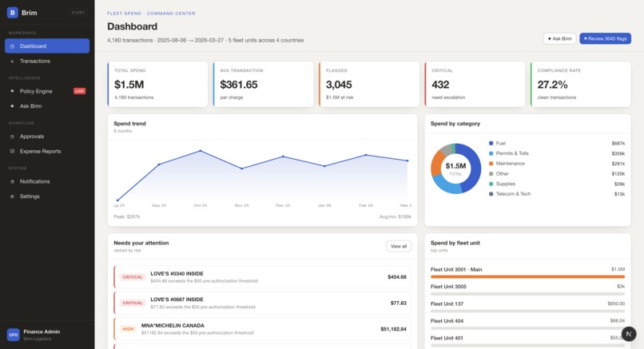
Task: Click the Peak: $267k text
Action: [127, 216]
